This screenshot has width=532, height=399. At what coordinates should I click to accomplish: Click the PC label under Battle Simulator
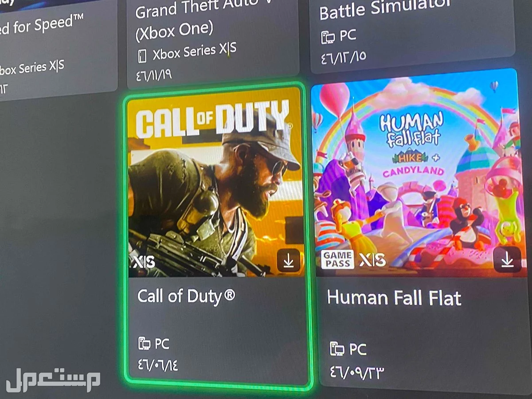pyautogui.click(x=348, y=35)
